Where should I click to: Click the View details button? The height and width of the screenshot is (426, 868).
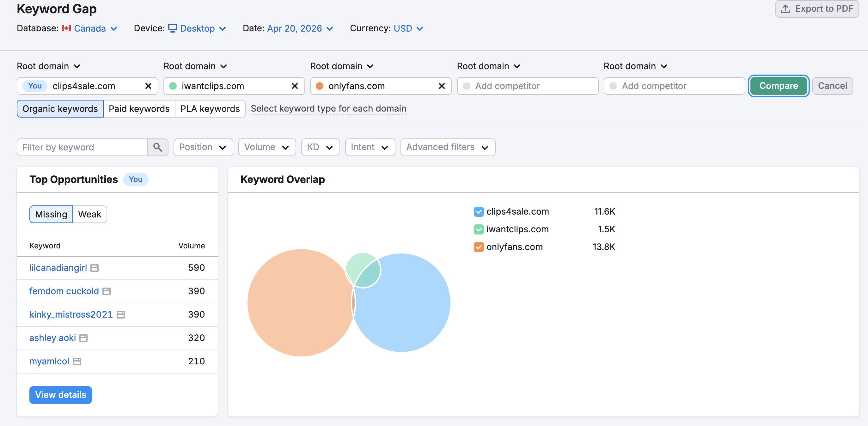[61, 395]
